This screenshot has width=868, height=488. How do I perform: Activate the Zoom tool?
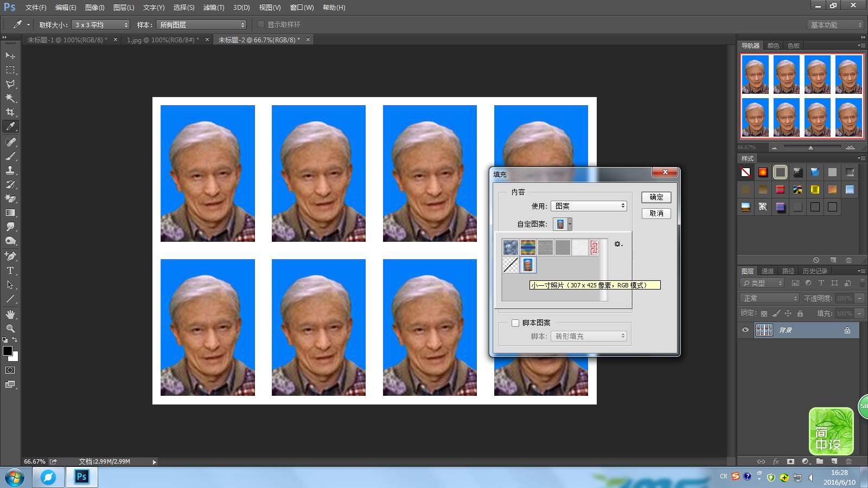pos(10,328)
